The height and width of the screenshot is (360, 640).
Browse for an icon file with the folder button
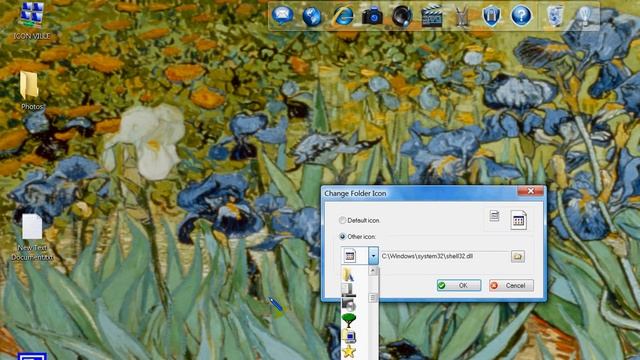click(518, 256)
